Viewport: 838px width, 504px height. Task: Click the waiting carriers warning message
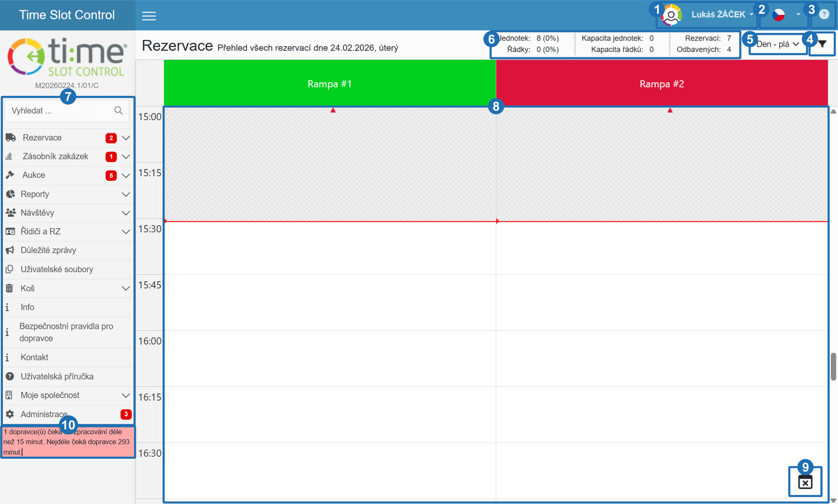point(67,442)
